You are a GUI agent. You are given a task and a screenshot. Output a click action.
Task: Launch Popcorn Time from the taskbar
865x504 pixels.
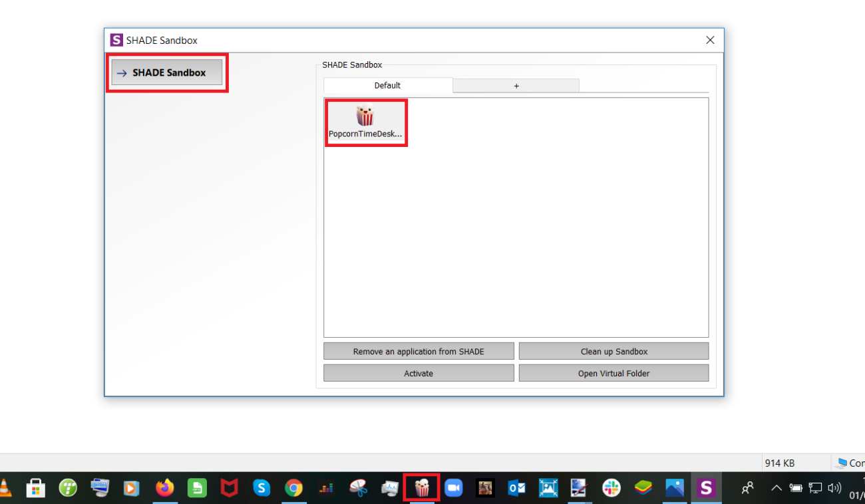pyautogui.click(x=422, y=487)
